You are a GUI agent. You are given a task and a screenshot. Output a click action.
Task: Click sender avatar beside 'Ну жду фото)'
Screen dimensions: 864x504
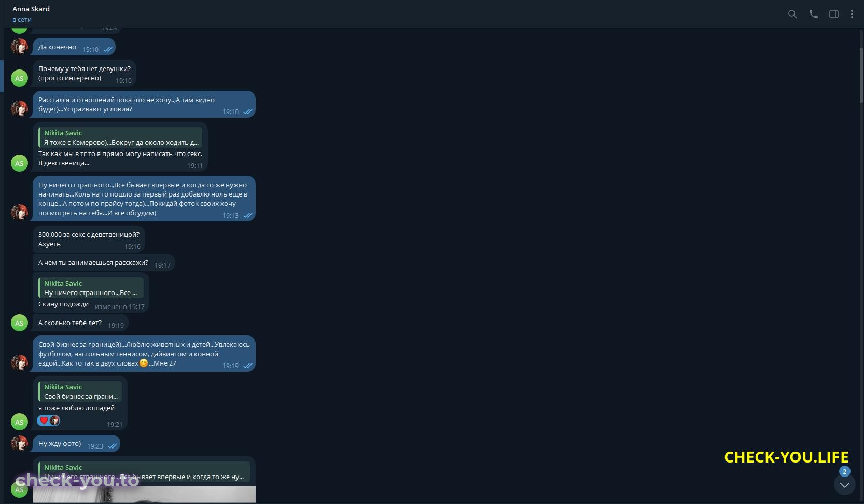click(19, 443)
